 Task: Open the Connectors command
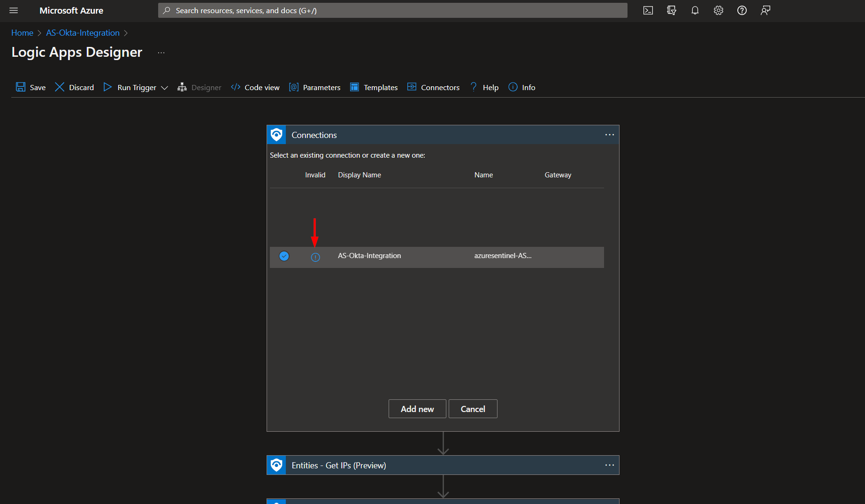coord(433,87)
